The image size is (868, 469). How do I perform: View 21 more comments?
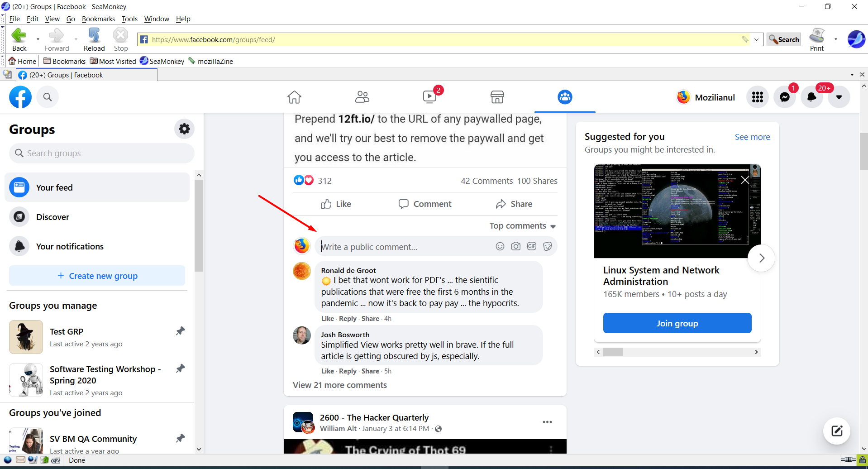click(340, 385)
